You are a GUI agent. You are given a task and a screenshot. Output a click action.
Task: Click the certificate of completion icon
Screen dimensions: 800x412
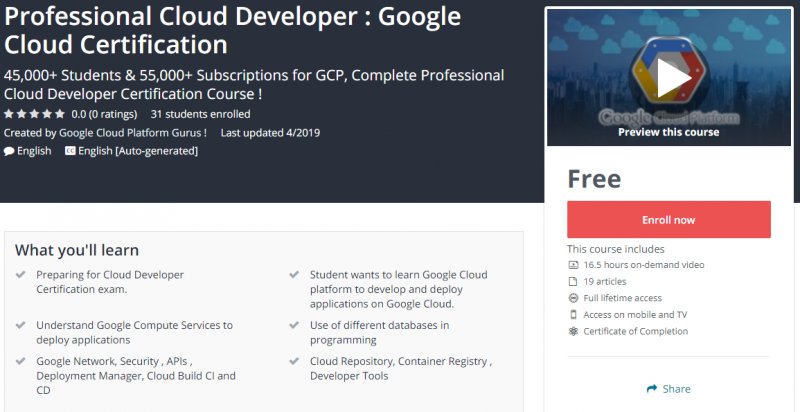(x=573, y=331)
